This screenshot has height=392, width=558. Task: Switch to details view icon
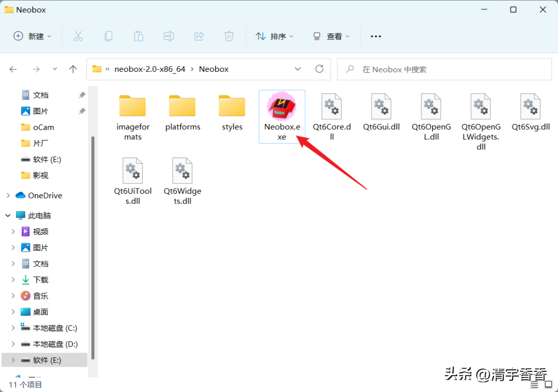534,385
